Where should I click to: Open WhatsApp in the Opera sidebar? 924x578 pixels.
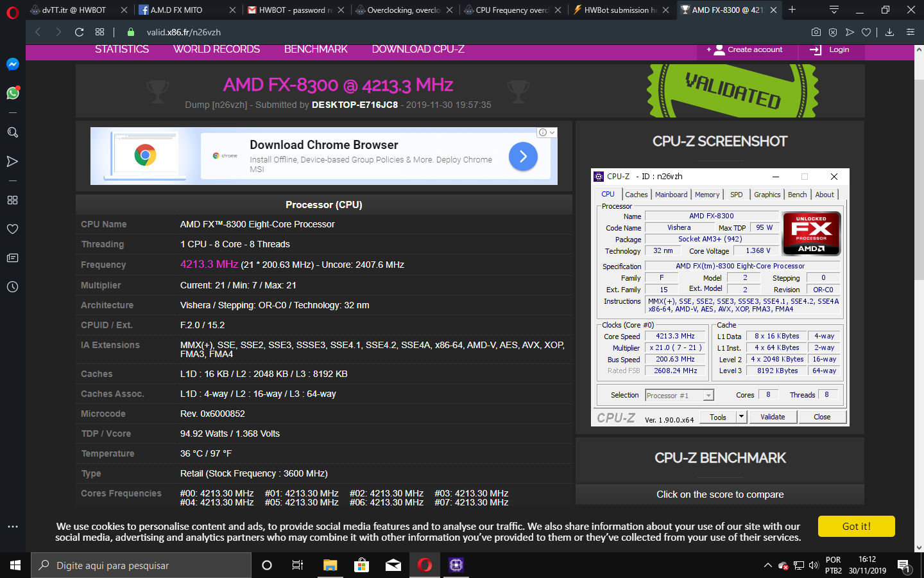(x=12, y=93)
